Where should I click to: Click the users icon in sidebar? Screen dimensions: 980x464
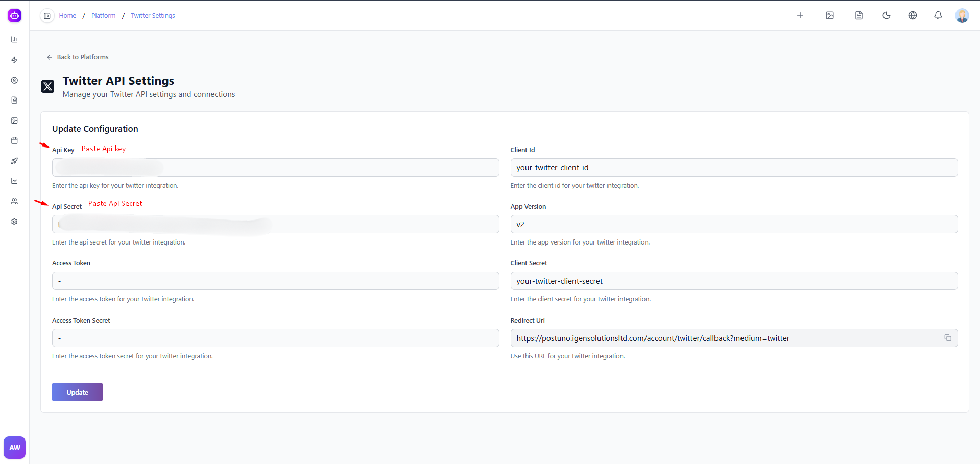tap(14, 201)
